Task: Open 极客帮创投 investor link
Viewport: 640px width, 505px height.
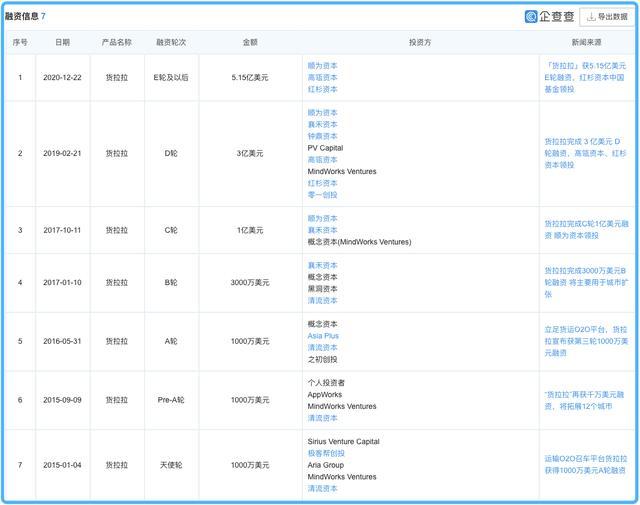Action: click(x=326, y=454)
